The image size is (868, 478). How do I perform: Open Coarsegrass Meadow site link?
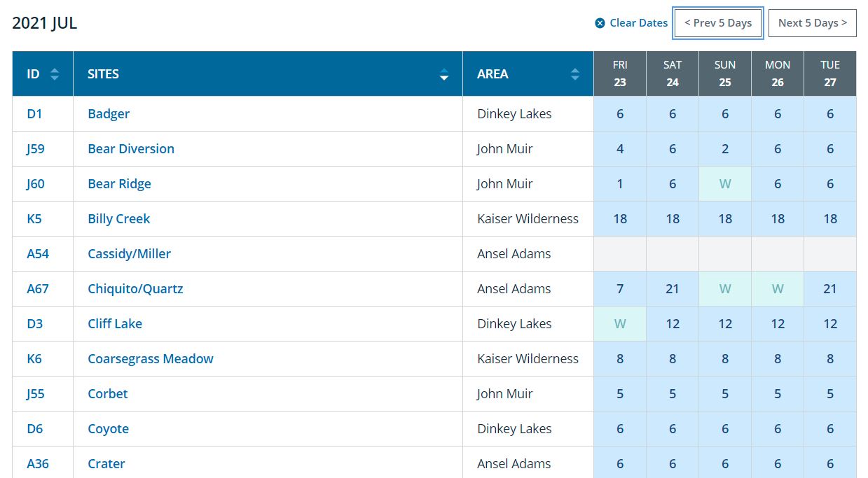pyautogui.click(x=151, y=359)
